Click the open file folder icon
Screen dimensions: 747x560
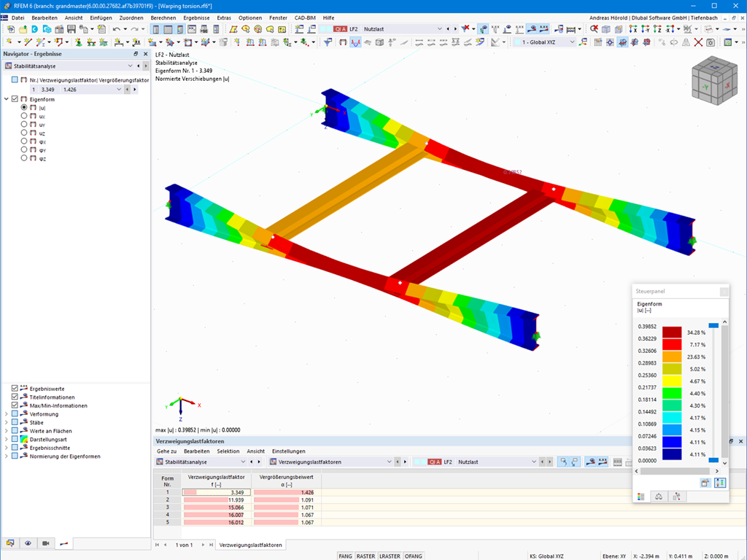(23, 29)
